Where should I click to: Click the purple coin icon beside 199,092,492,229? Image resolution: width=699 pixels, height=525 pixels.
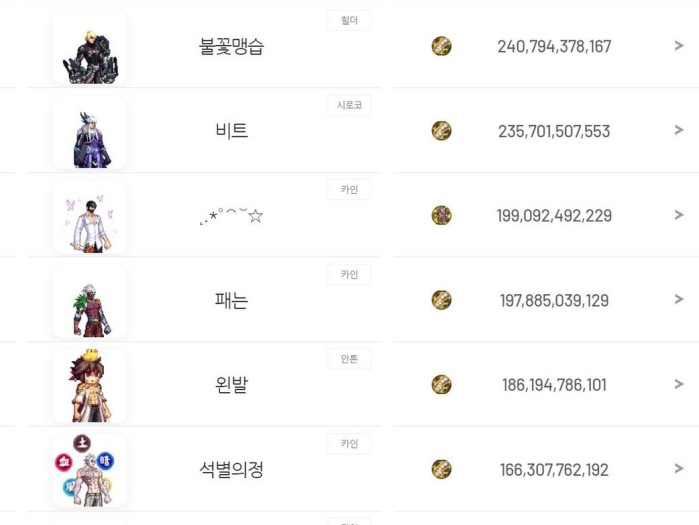click(x=441, y=215)
